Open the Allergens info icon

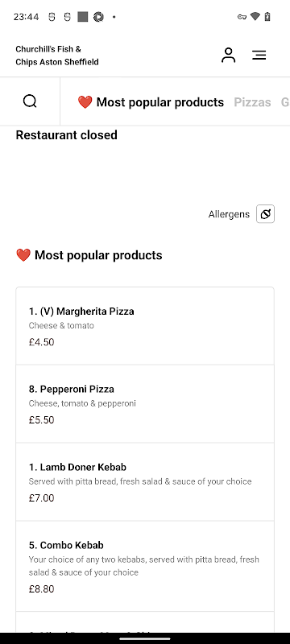click(265, 214)
